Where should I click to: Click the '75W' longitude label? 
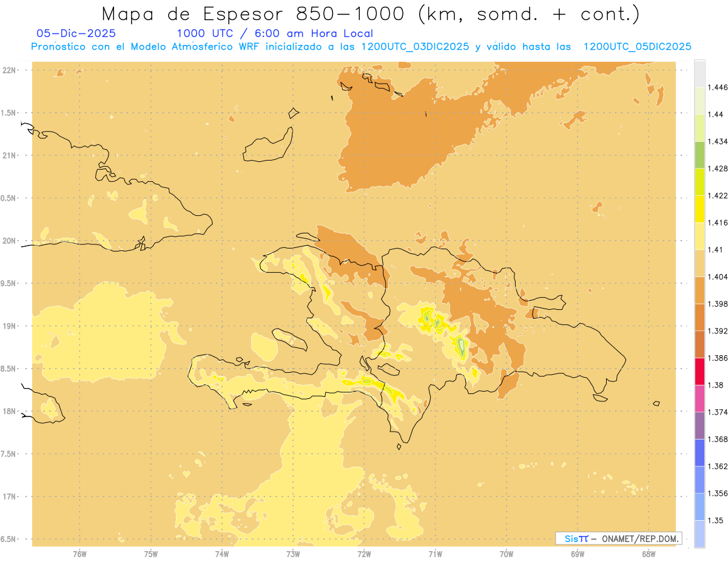tap(151, 554)
